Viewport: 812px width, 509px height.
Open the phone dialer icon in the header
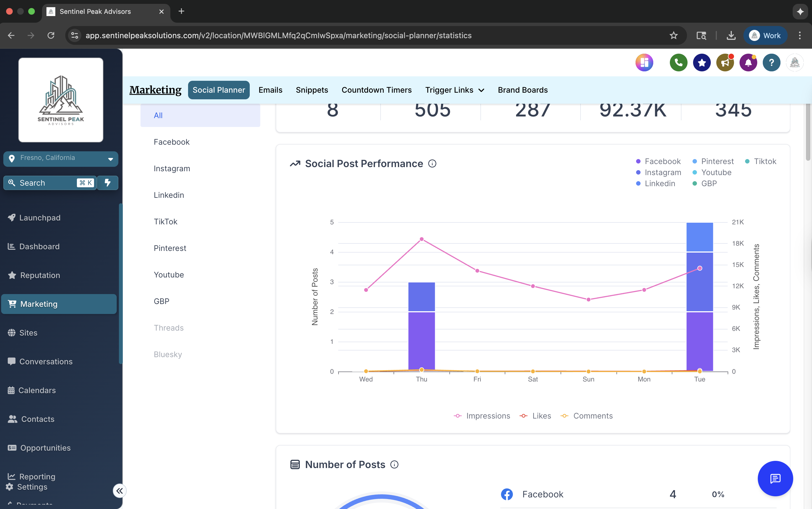pyautogui.click(x=678, y=63)
